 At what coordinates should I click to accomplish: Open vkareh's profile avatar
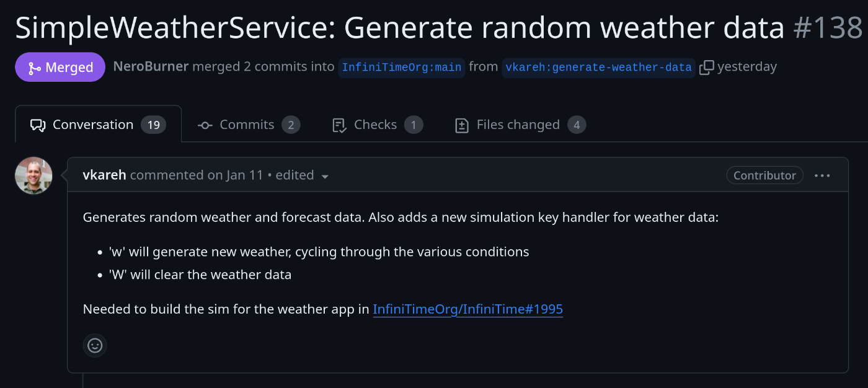click(x=33, y=175)
